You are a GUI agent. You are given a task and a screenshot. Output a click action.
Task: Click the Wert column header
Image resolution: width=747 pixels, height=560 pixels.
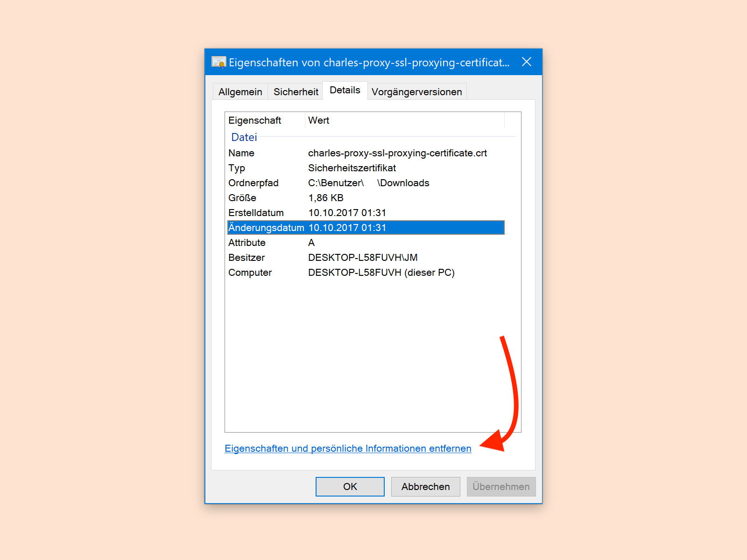point(405,120)
